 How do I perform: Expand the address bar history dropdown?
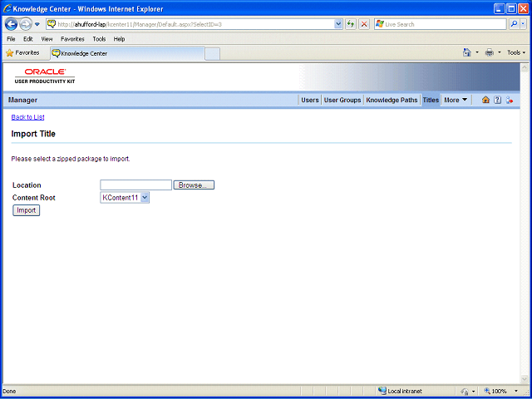tap(338, 24)
